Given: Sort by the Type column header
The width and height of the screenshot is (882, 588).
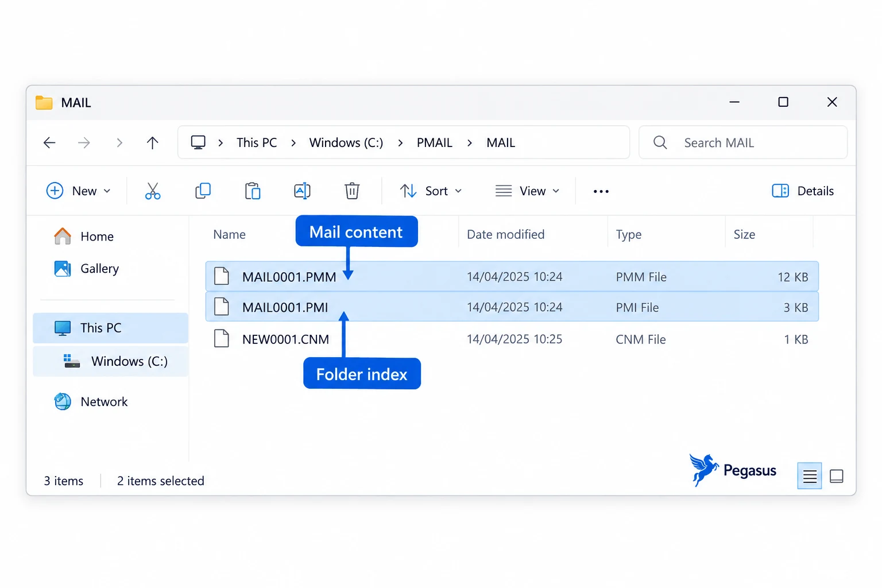Looking at the screenshot, I should [x=629, y=234].
